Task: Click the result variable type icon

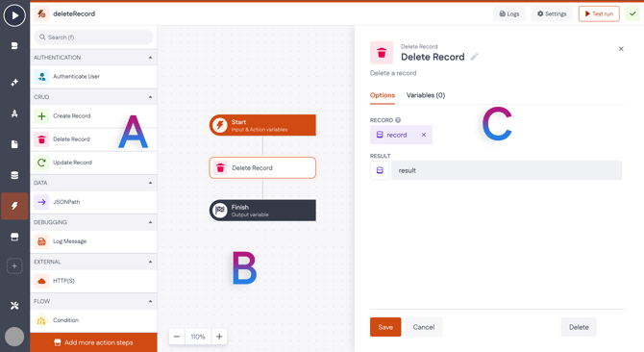Action: point(380,170)
